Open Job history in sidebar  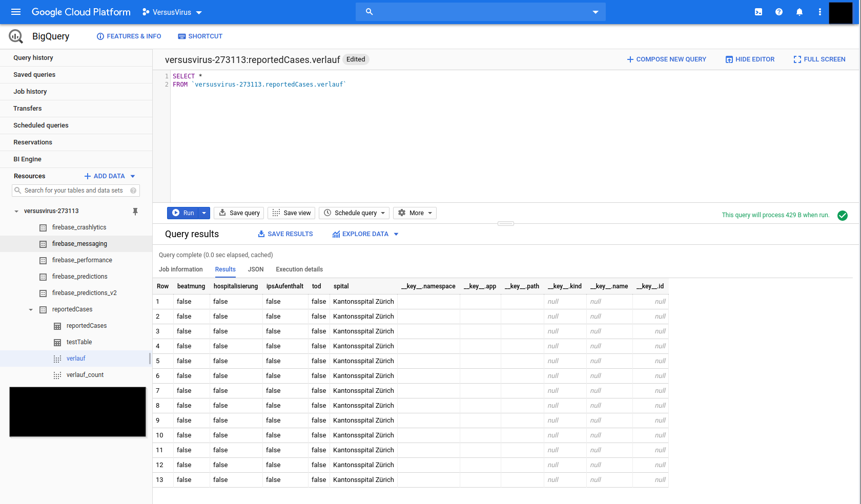76,92
